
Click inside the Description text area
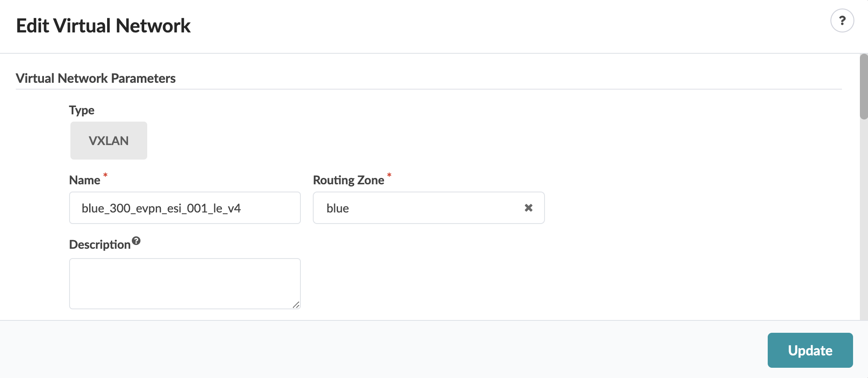point(185,283)
